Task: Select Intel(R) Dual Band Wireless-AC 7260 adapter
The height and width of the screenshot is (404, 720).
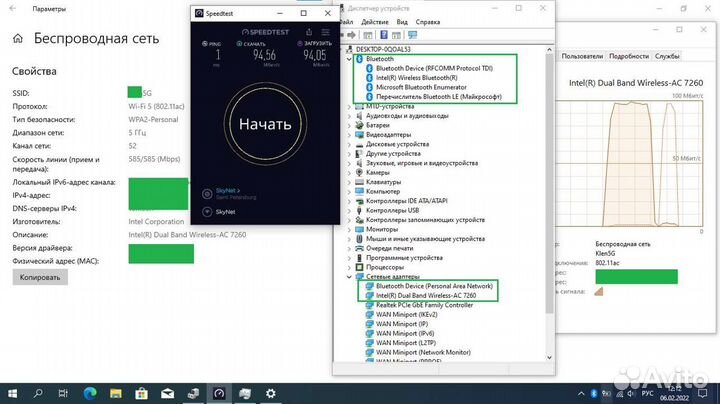Action: 426,296
